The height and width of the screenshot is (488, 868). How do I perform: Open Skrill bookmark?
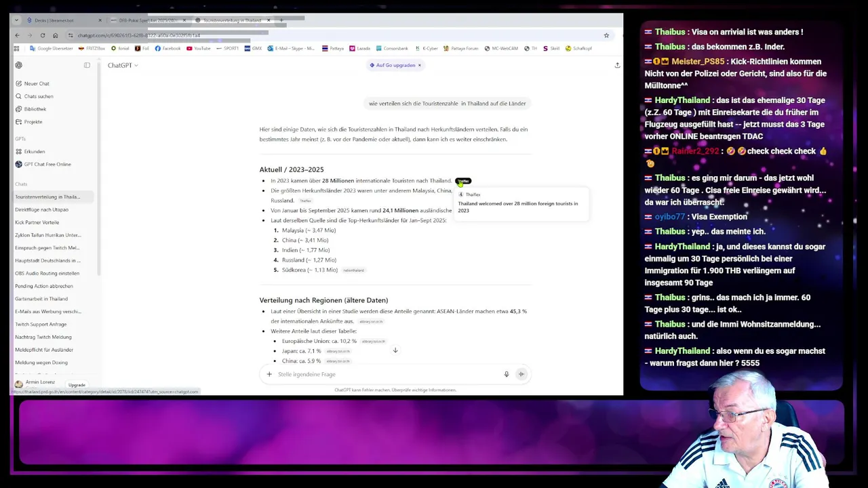coord(551,48)
